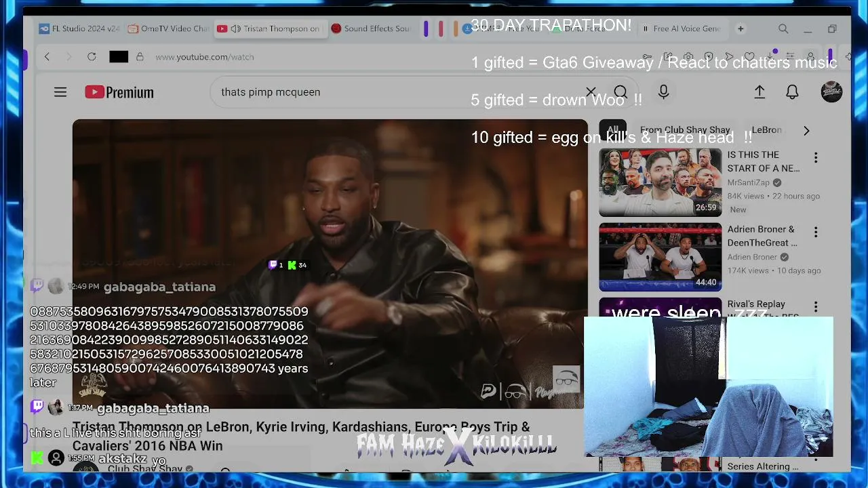Viewport: 868px width, 488px height.
Task: Switch to the Free AI Voice Generator tab
Action: tap(682, 28)
